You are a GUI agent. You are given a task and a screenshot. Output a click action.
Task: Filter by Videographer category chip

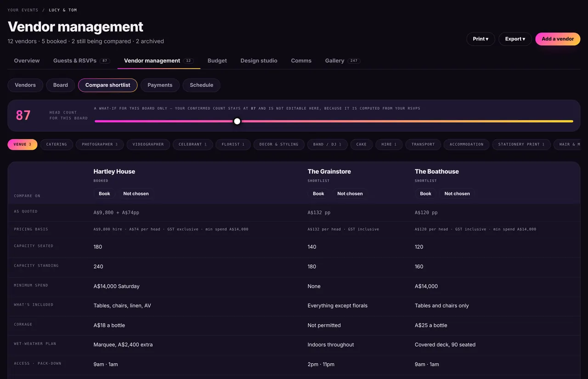point(148,144)
